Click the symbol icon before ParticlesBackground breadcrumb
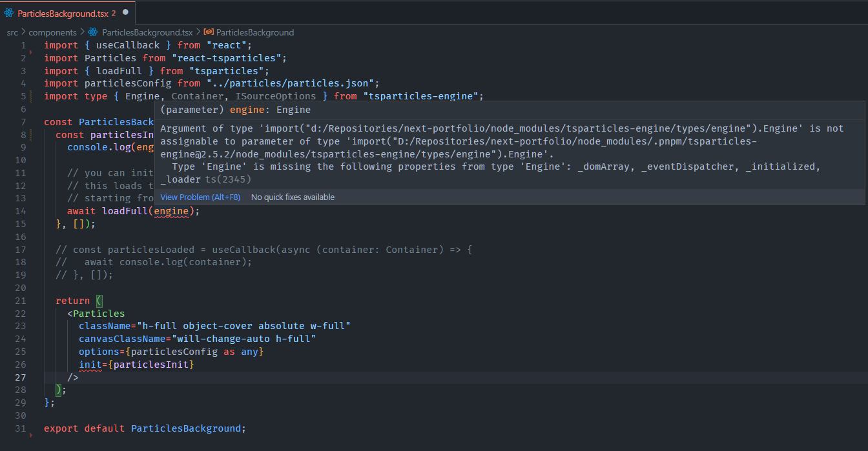 [208, 32]
